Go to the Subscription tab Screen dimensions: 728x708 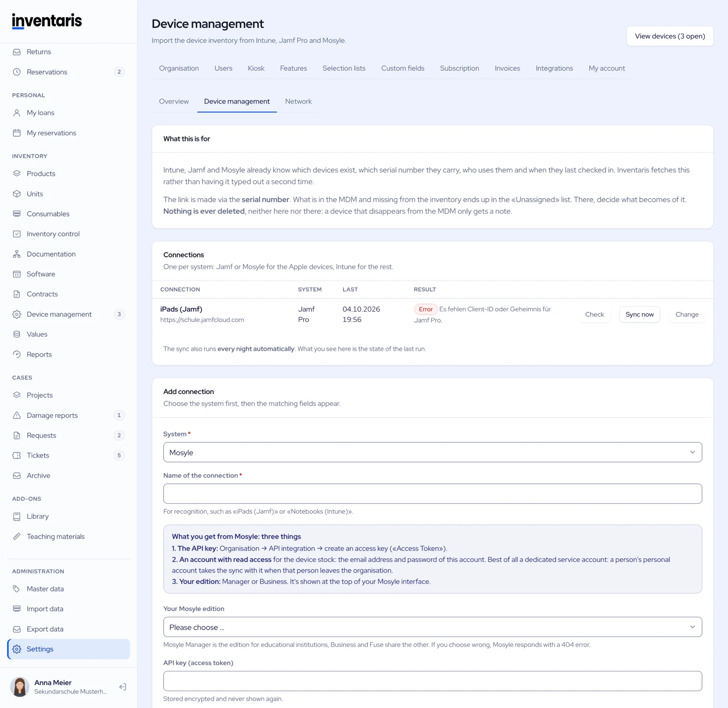459,68
